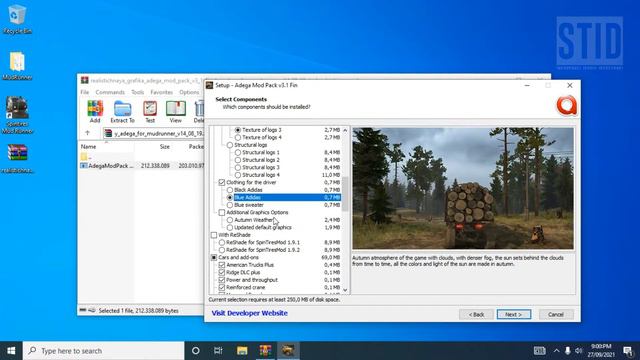Click the volume speaker tray icon
The height and width of the screenshot is (360, 640).
coord(578,351)
